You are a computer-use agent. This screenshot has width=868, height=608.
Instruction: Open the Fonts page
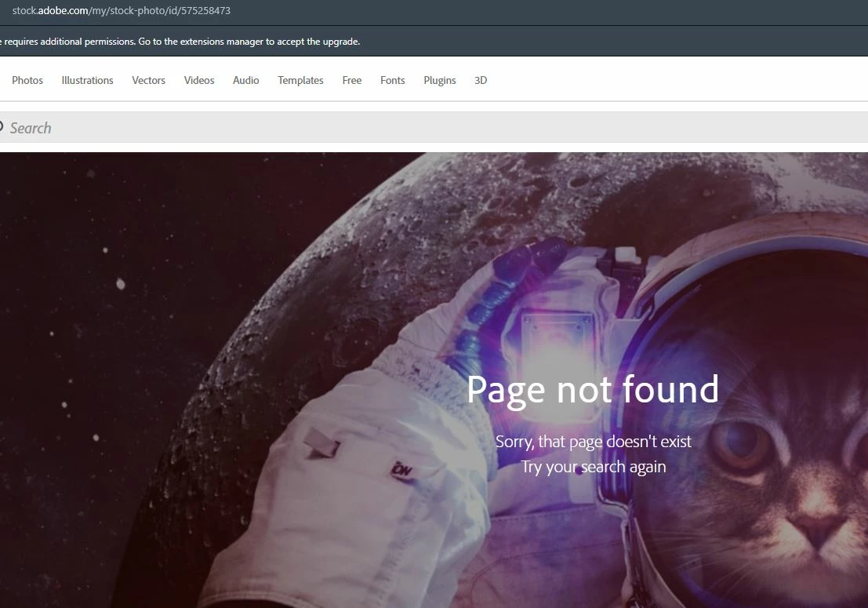click(x=393, y=80)
